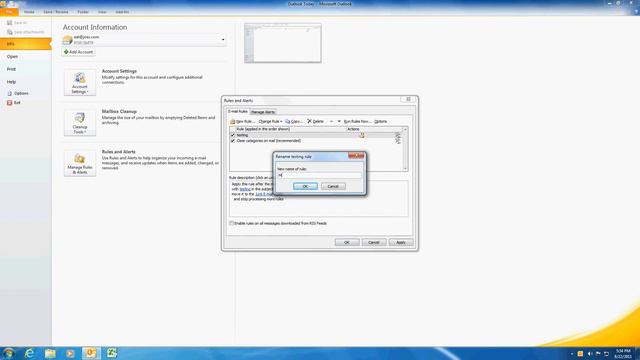640x360 pixels.
Task: Switch to Outlook in the taskbar
Action: click(91, 353)
